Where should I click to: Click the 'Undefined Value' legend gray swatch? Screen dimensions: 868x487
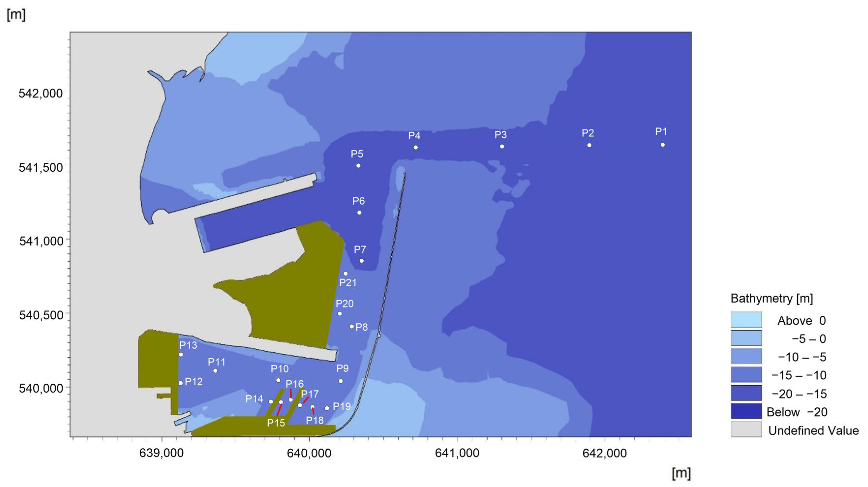tap(746, 429)
